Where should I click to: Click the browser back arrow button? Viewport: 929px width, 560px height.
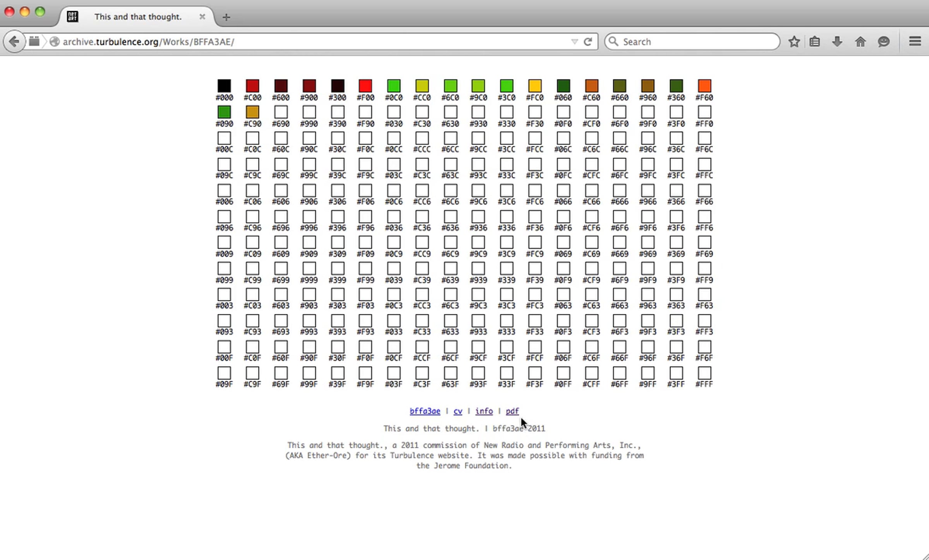coord(14,41)
